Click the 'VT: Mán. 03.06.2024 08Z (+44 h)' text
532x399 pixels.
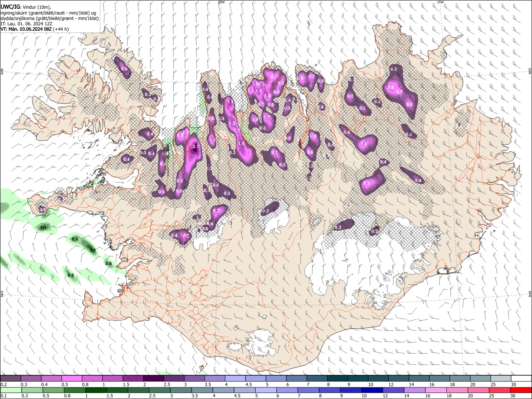[34, 29]
